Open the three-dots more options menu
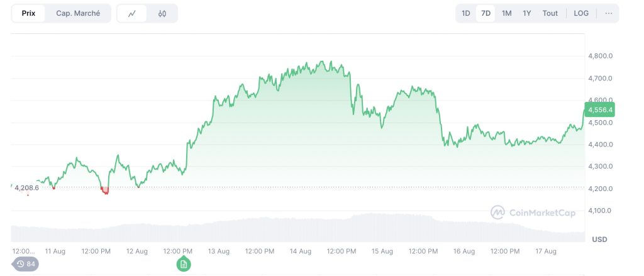644x276 pixels. coord(608,13)
